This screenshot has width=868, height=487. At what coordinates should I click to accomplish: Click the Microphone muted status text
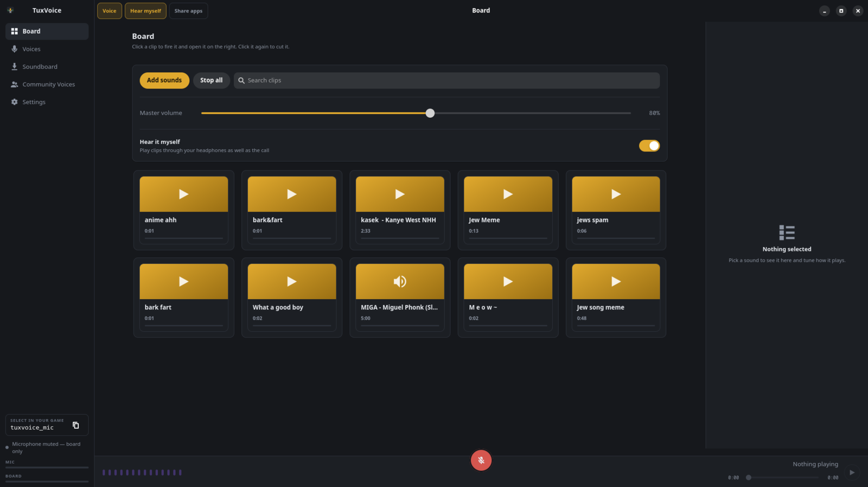point(46,447)
